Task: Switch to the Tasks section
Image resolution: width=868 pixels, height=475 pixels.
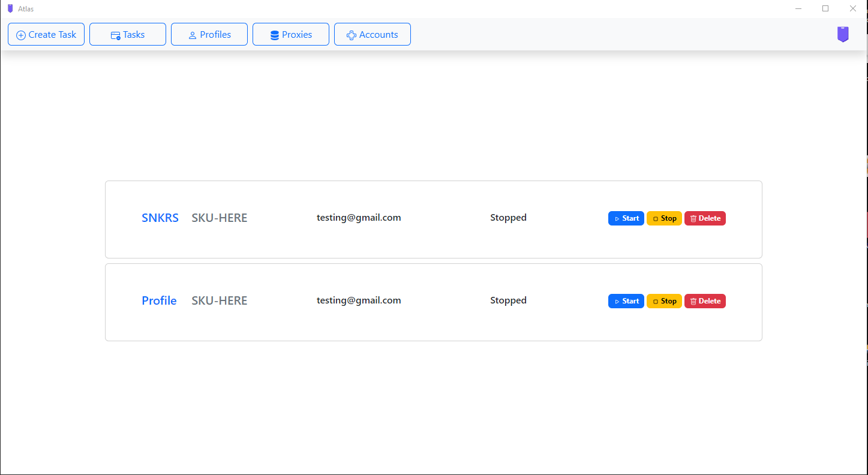Action: [x=127, y=34]
